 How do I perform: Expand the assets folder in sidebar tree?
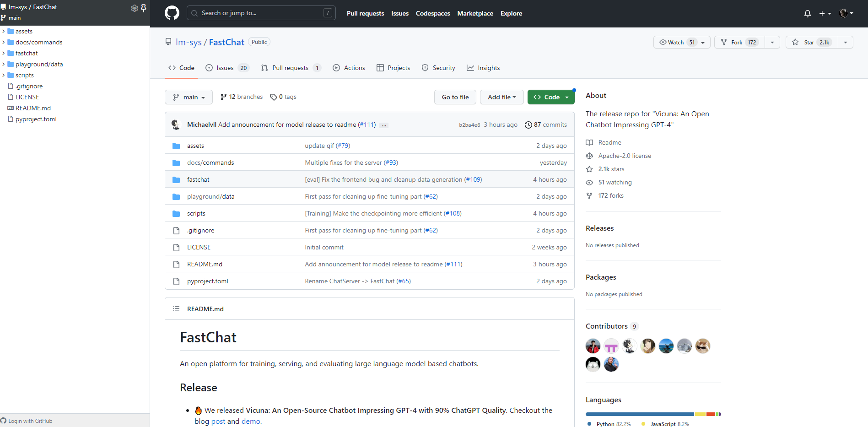click(3, 31)
